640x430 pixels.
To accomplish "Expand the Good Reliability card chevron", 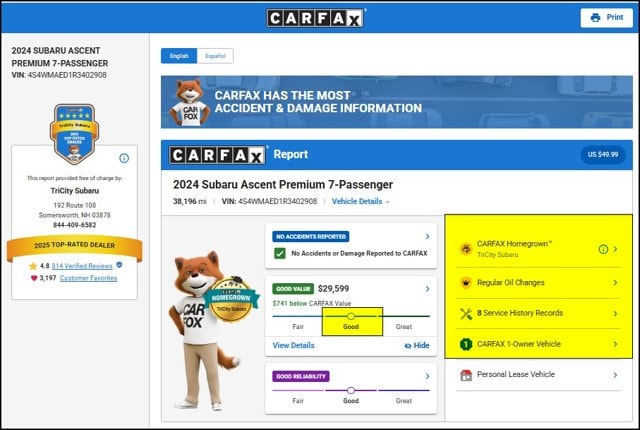I will [x=427, y=376].
